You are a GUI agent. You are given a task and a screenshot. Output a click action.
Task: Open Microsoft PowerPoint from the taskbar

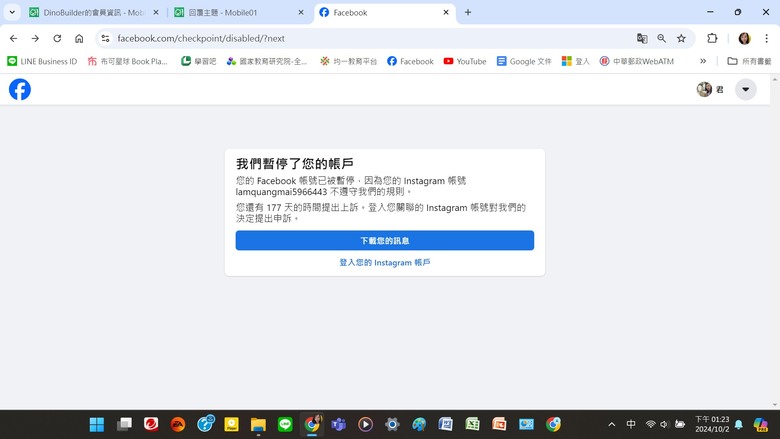[x=499, y=424]
